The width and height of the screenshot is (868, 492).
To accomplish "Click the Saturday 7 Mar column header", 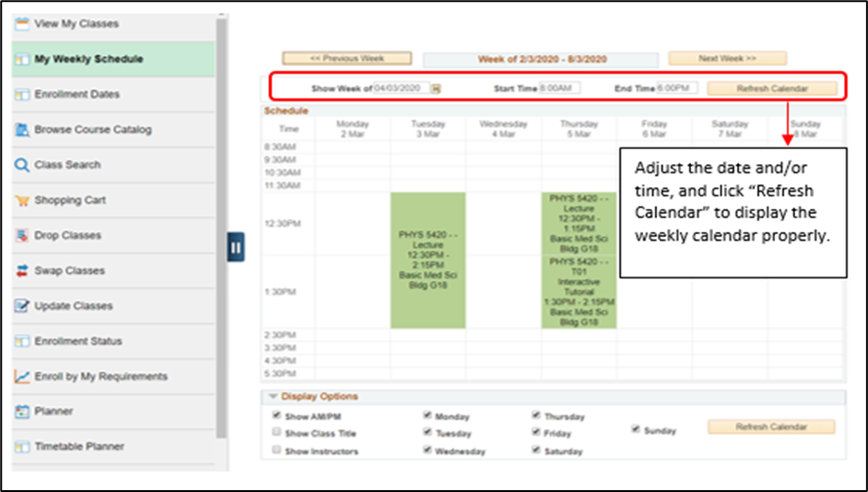I will [730, 129].
